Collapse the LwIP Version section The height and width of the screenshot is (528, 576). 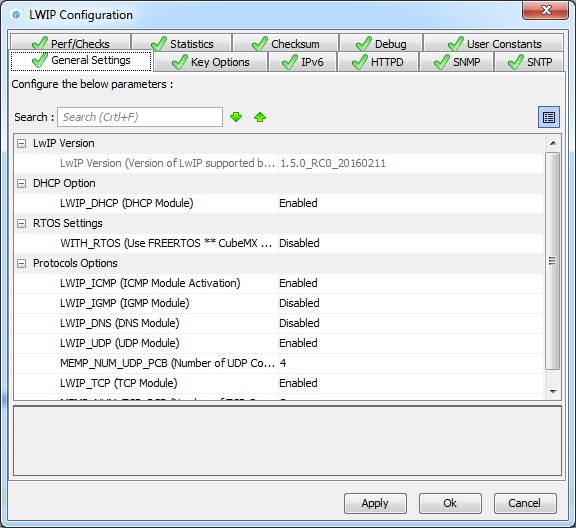click(22, 143)
